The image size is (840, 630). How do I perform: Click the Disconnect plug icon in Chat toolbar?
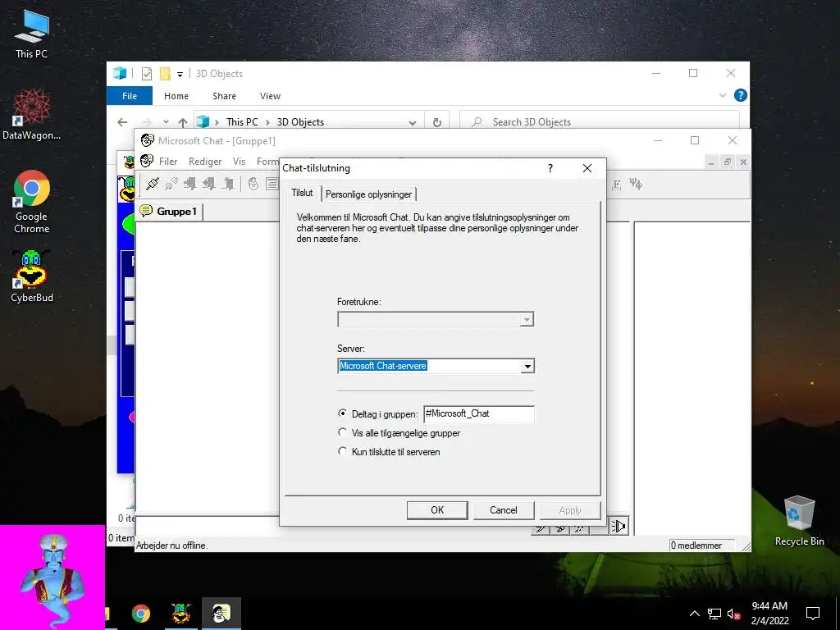tap(171, 184)
